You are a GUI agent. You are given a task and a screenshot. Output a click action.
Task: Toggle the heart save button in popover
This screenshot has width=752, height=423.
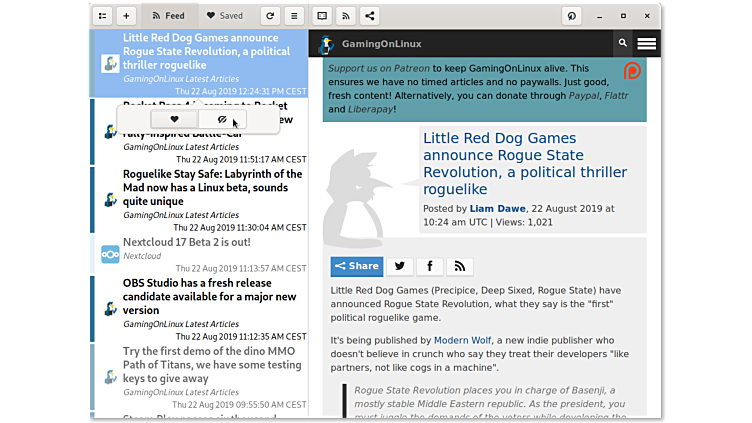tap(174, 119)
